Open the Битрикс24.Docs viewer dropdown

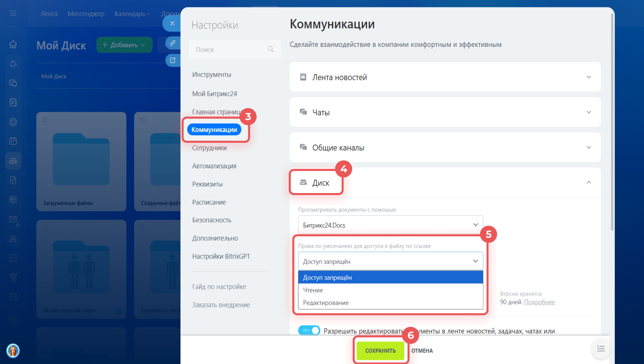click(x=390, y=225)
